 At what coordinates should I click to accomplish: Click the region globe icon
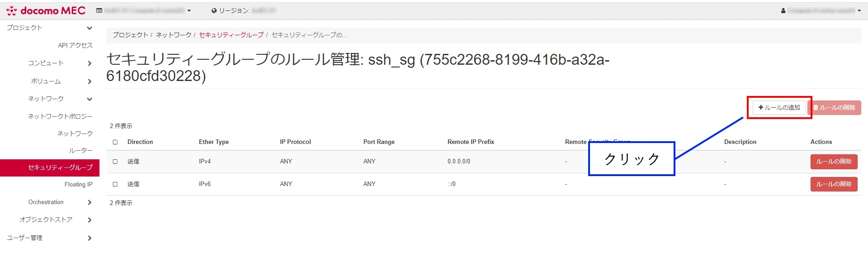pos(214,10)
